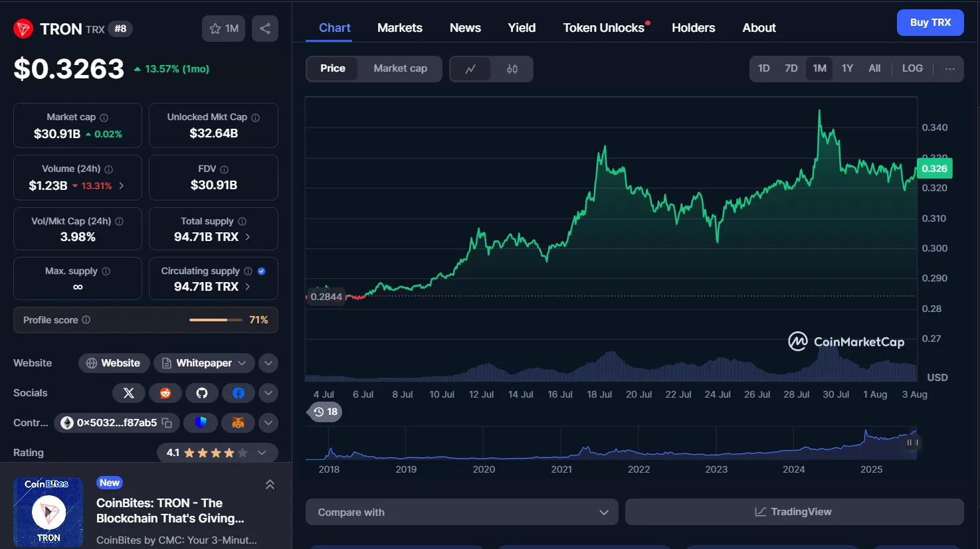This screenshot has width=980, height=549.
Task: Open Vol/Mkt Cap (24h) info icon
Action: point(120,222)
